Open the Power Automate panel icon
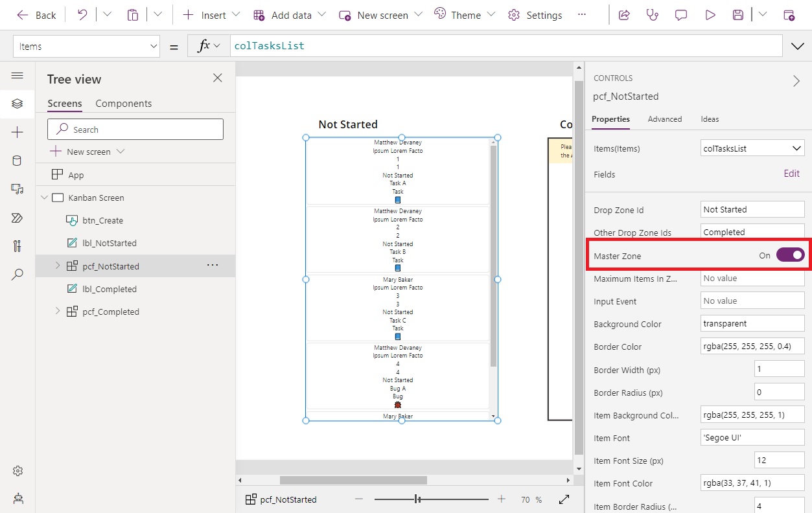 click(17, 218)
